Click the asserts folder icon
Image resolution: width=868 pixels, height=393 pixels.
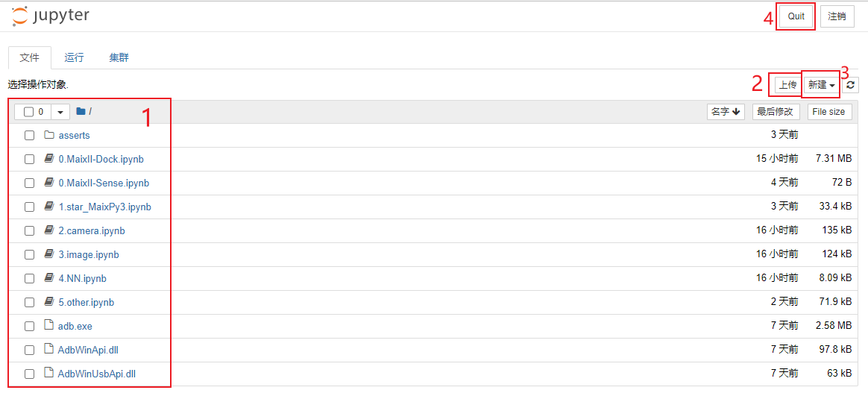pyautogui.click(x=49, y=135)
